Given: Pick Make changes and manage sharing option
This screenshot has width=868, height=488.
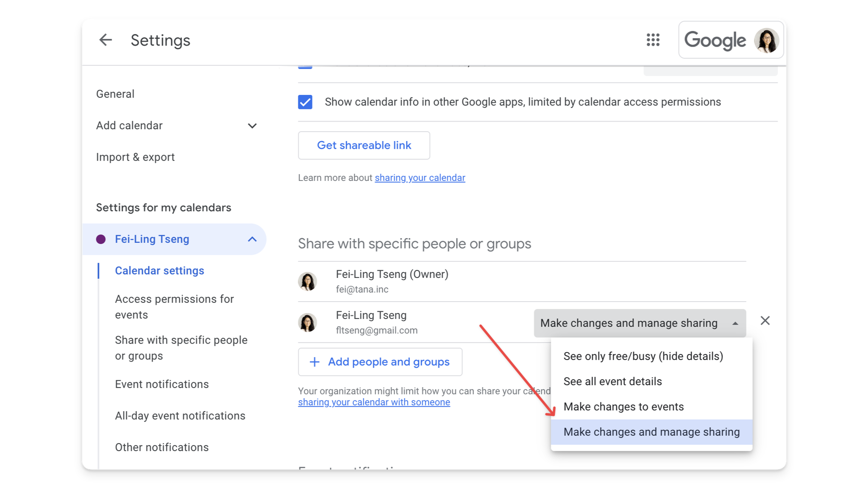Looking at the screenshot, I should (x=651, y=432).
